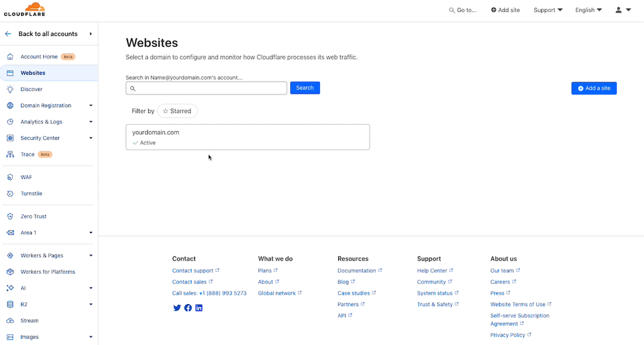Click the Security Center icon
Viewport: 644px width, 345px height.
click(10, 138)
